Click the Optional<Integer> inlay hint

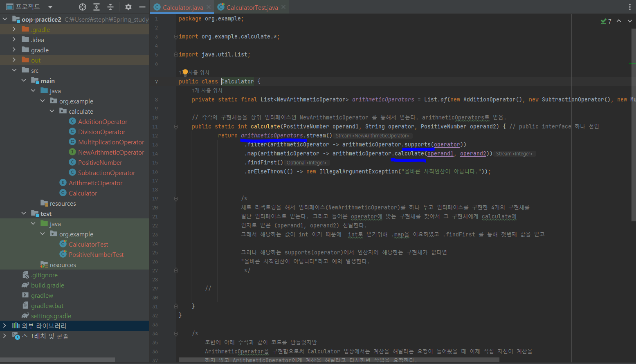pos(307,163)
